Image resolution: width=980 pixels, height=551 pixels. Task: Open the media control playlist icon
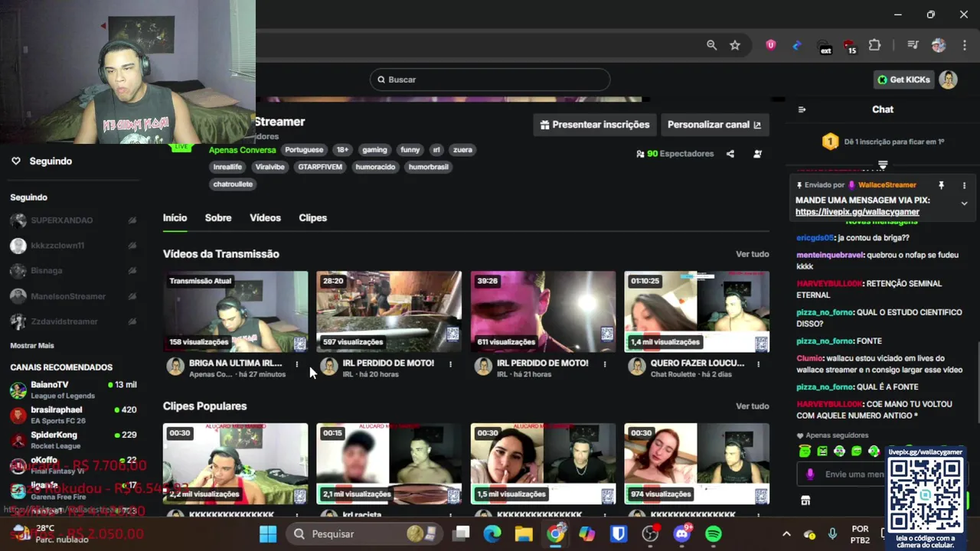(913, 45)
